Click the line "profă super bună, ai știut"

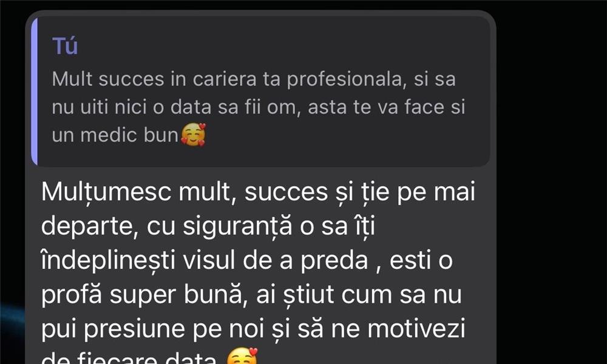[x=251, y=294]
